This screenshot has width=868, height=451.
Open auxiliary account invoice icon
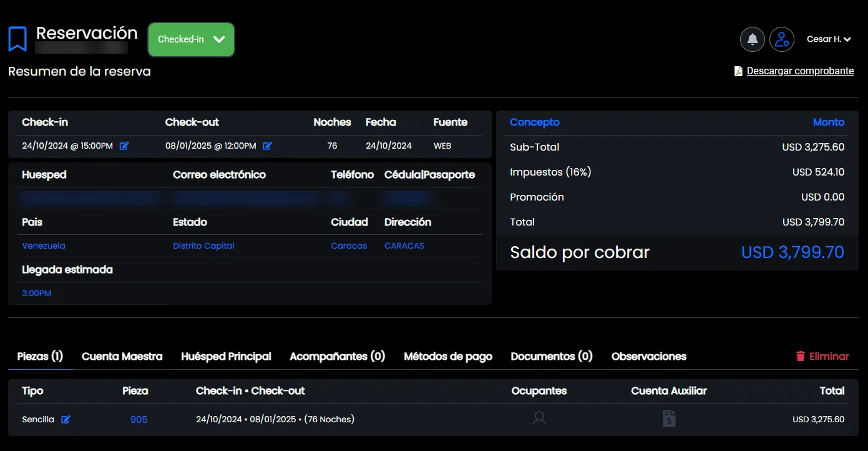point(669,419)
